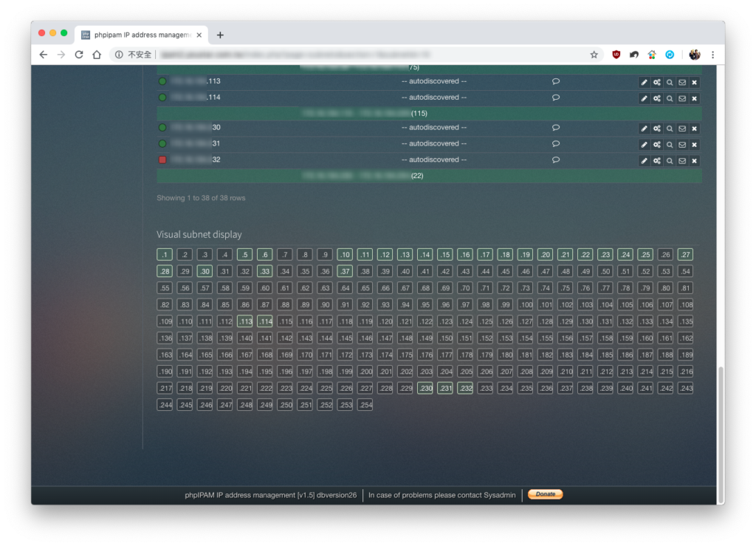Edit the address row ending in 30

pos(644,129)
